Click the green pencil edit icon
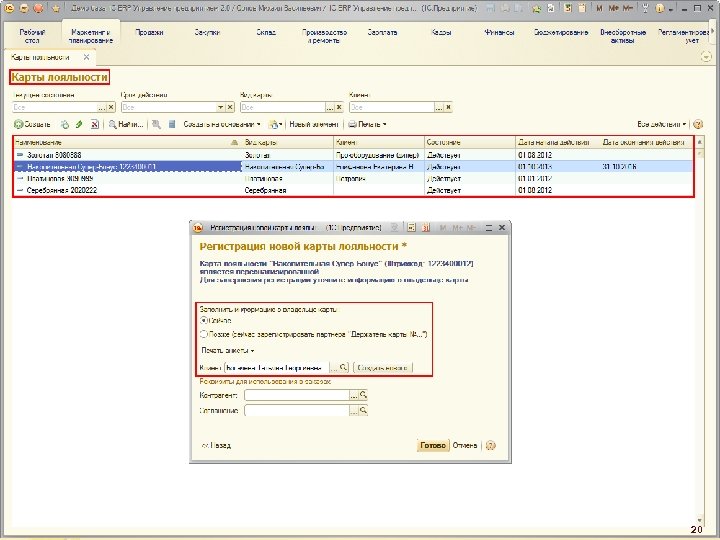This screenshot has width=720, height=540. [79, 124]
